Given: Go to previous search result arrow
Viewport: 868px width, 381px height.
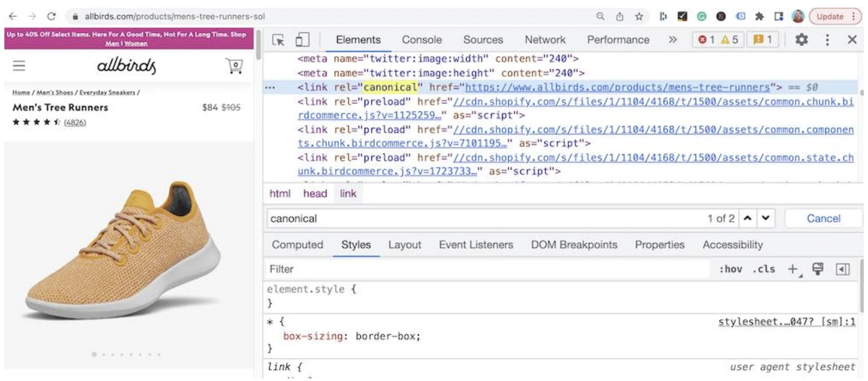Looking at the screenshot, I should tap(748, 218).
